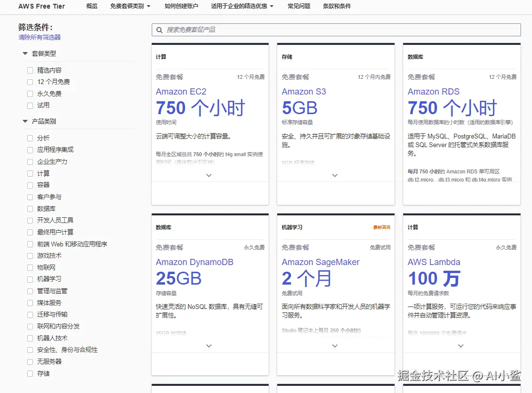Click the 2 个月 value on SageMaker card
This screenshot has width=532, height=393.
[307, 278]
